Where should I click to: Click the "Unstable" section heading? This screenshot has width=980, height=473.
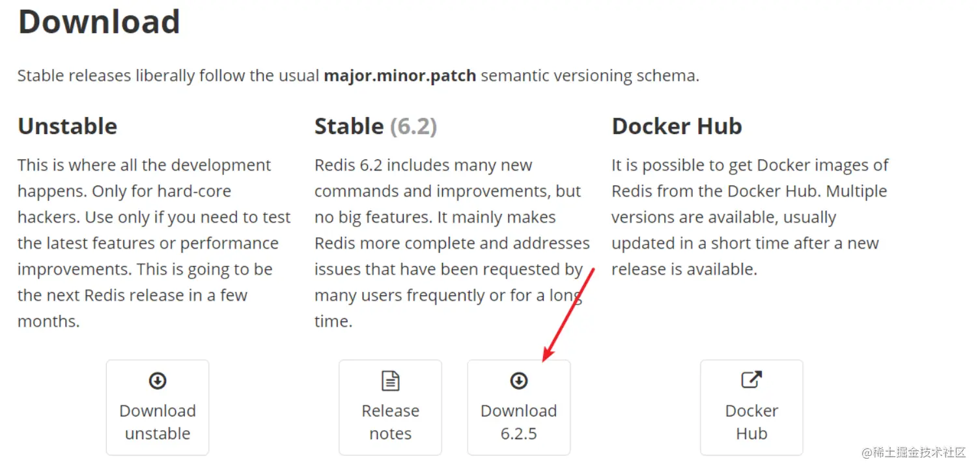68,126
